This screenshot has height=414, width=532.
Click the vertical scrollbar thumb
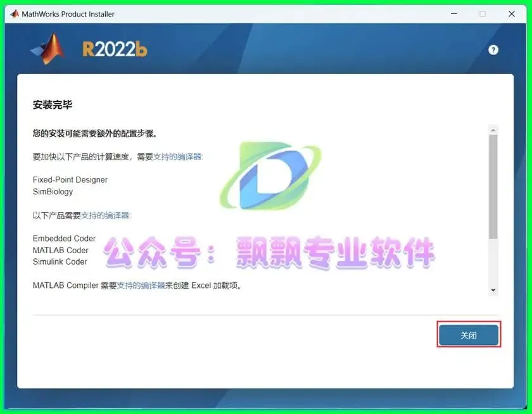coord(493,187)
